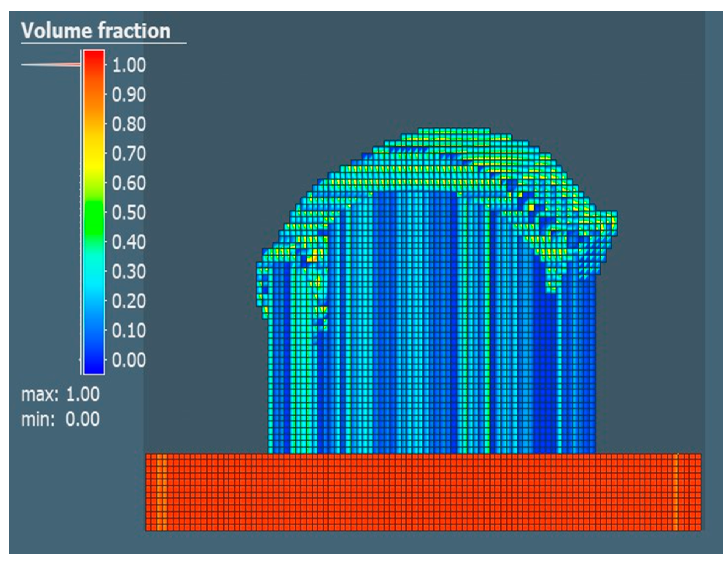Image resolution: width=728 pixels, height=561 pixels.
Task: Click the 0.10 legend scale label
Action: pos(129,331)
